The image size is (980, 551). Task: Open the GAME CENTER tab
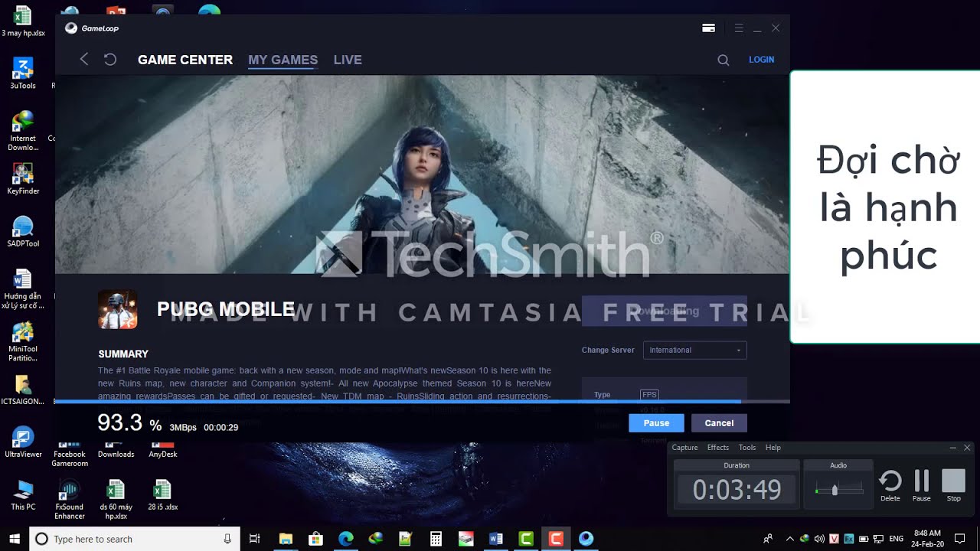(x=185, y=60)
